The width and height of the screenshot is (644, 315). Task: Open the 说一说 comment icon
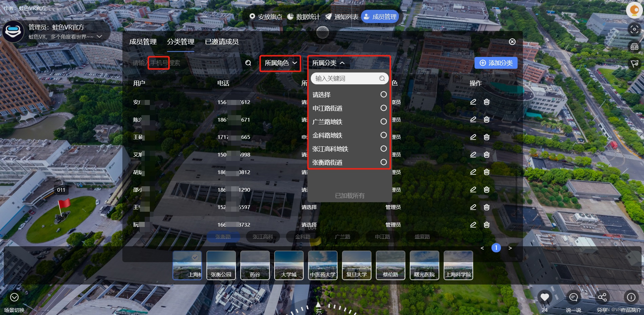click(573, 297)
